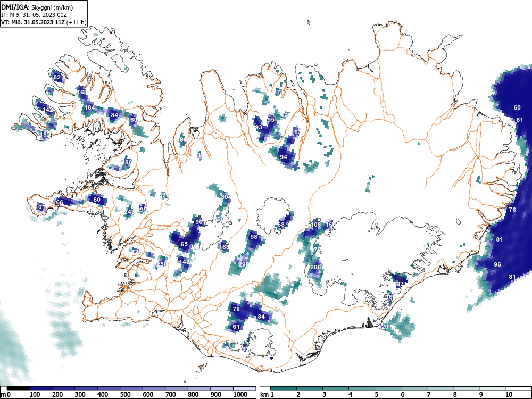Viewport: 532px width, 399px height.
Task: Click the map value 78
Action: click(x=236, y=309)
